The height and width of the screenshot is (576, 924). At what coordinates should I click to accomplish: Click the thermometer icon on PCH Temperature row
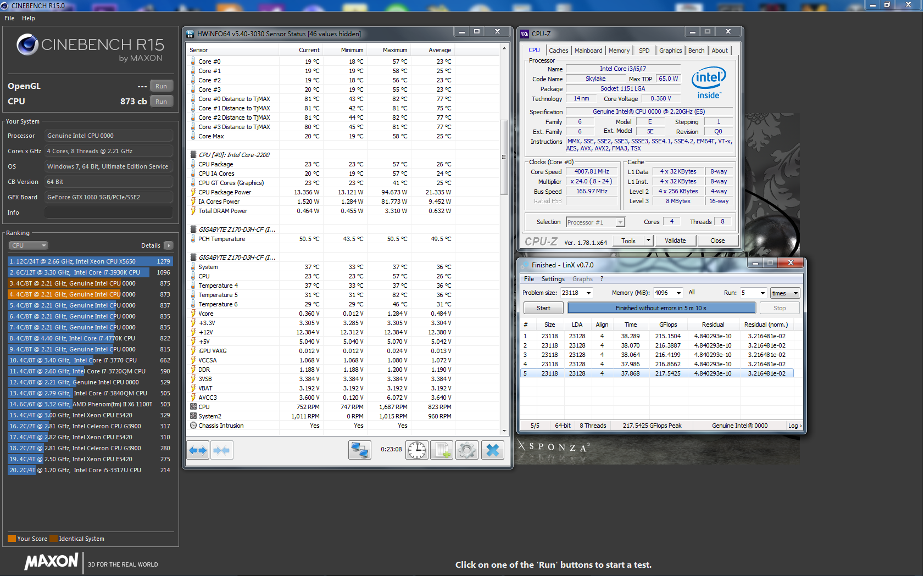(193, 239)
